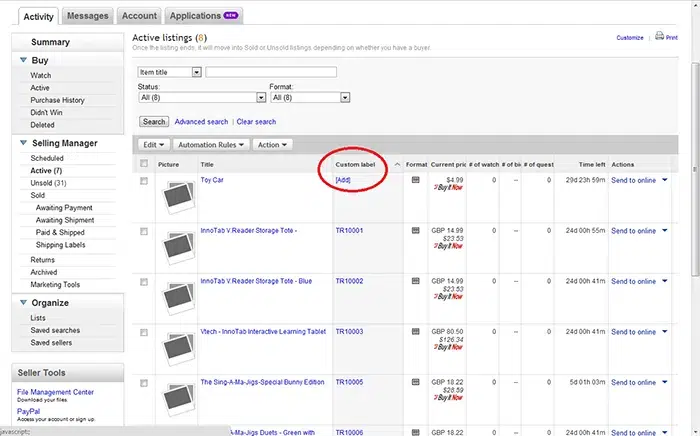Click the item title search text field
700x436 pixels.
pyautogui.click(x=270, y=72)
